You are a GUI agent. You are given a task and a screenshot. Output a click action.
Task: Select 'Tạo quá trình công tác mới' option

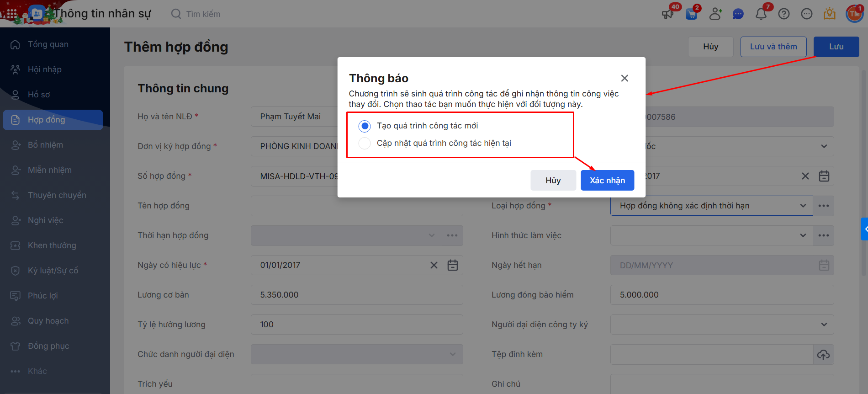click(365, 126)
